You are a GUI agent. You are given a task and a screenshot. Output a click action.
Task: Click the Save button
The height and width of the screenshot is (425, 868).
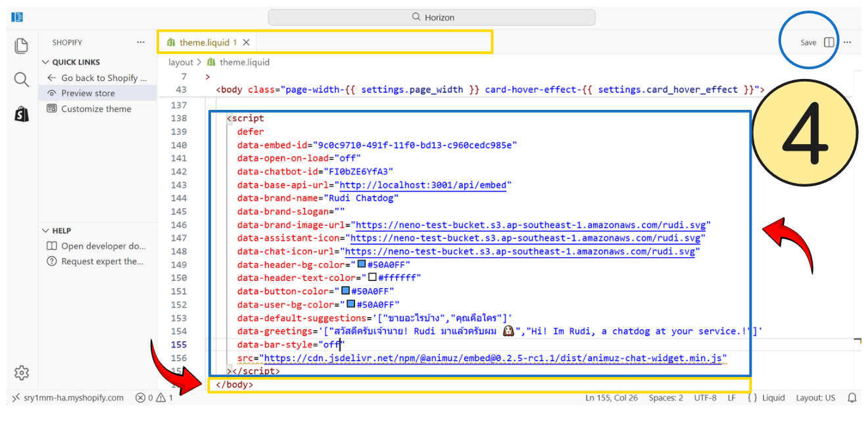click(x=808, y=42)
